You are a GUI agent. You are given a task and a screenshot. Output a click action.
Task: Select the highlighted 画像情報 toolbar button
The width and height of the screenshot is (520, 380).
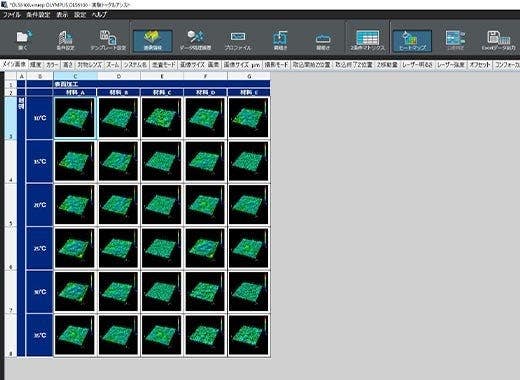click(x=153, y=41)
